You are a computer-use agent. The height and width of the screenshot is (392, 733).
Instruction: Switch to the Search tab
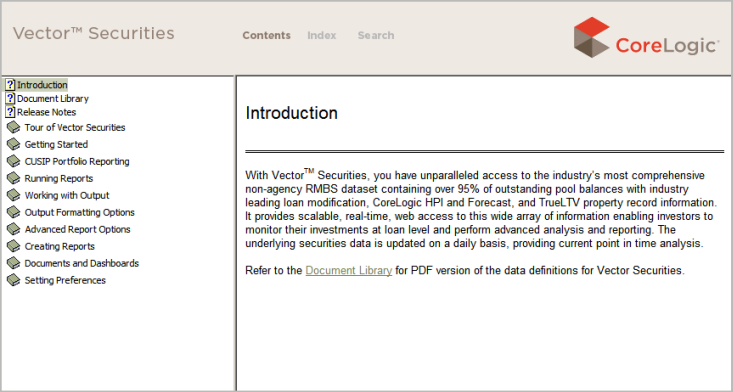376,36
